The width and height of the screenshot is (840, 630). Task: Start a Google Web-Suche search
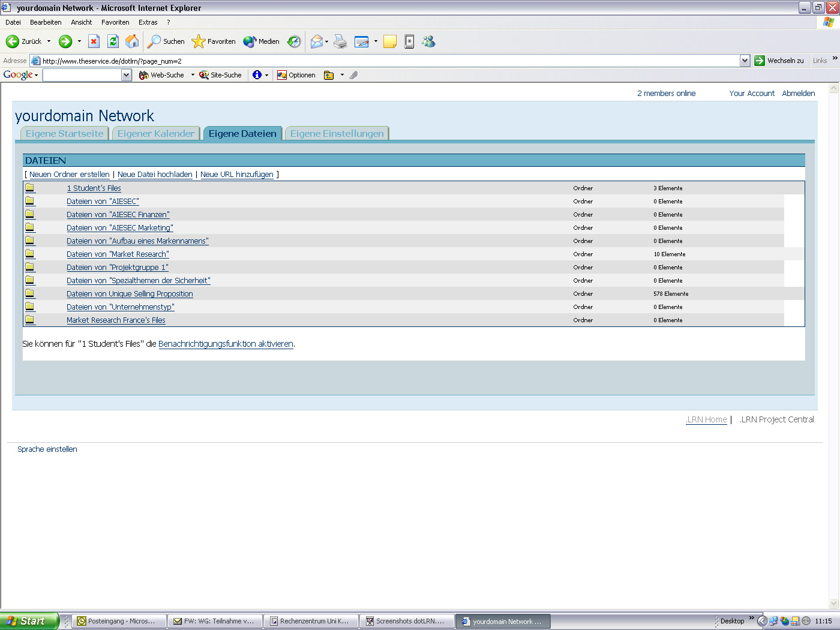pos(166,75)
